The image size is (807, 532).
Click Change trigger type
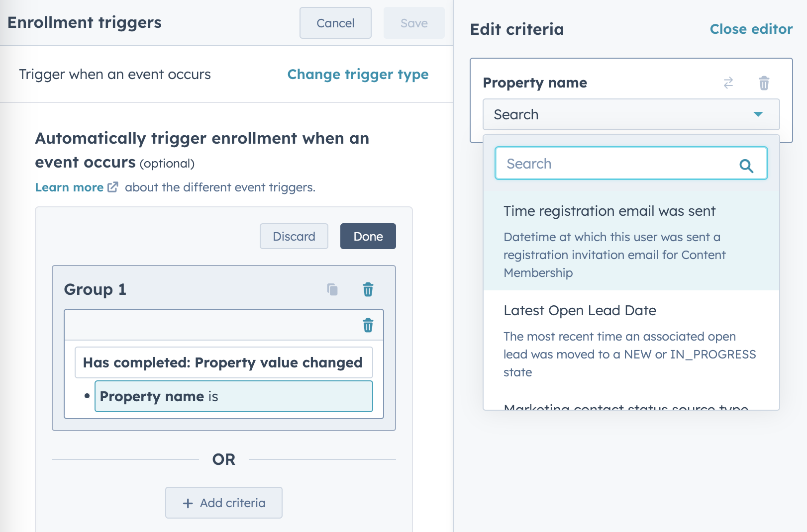[358, 74]
